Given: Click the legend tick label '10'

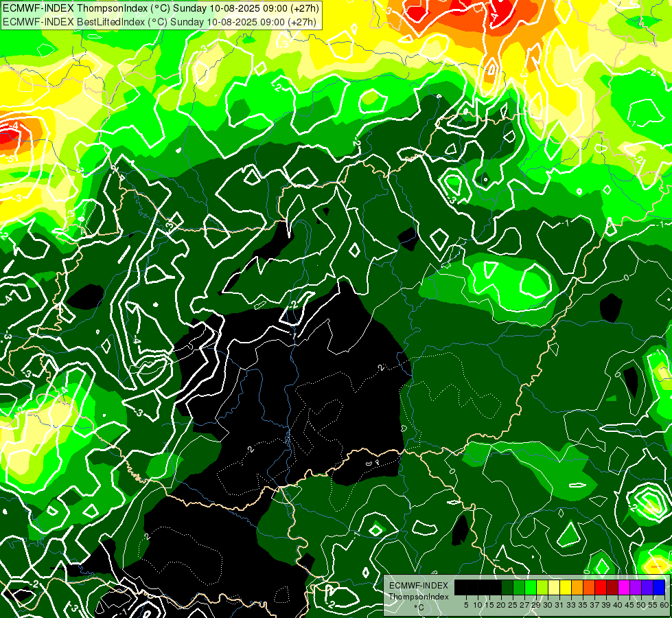Looking at the screenshot, I should click(x=478, y=605).
